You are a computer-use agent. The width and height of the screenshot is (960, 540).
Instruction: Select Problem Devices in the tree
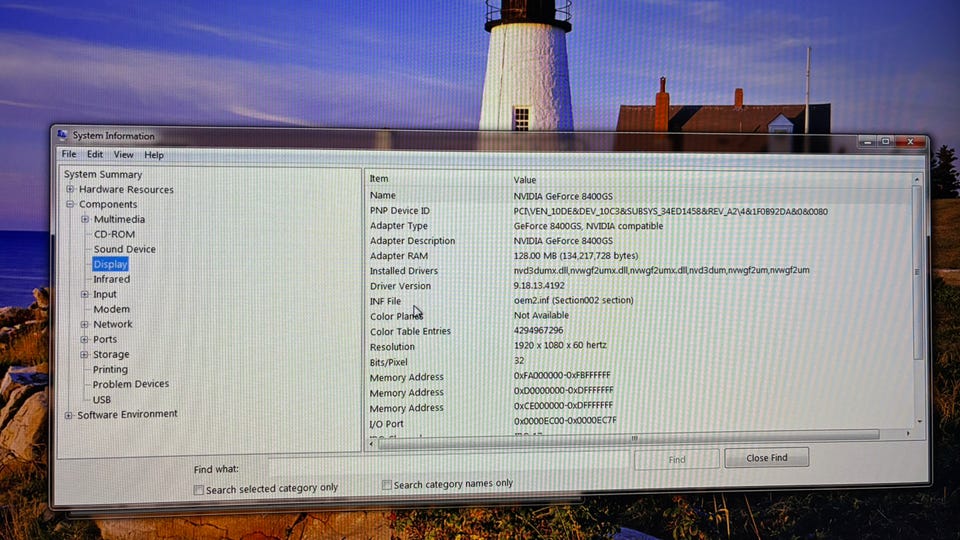(130, 384)
